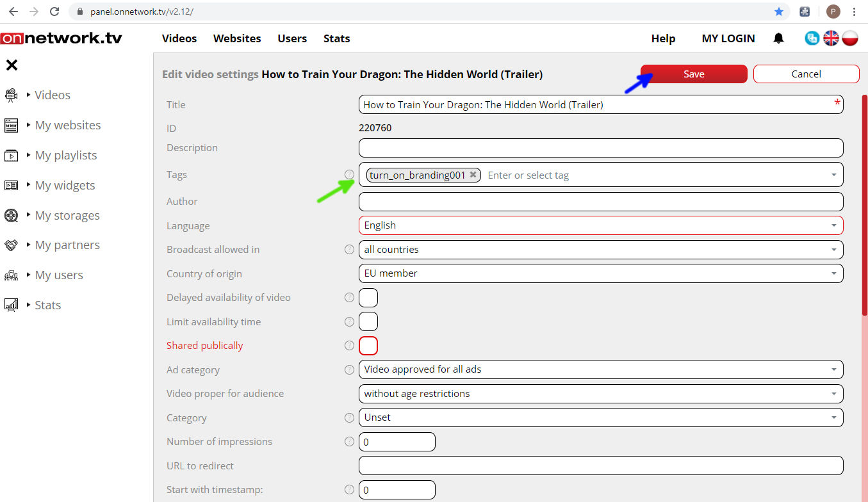Check the Shared publically checkbox
The width and height of the screenshot is (868, 502).
pos(368,346)
